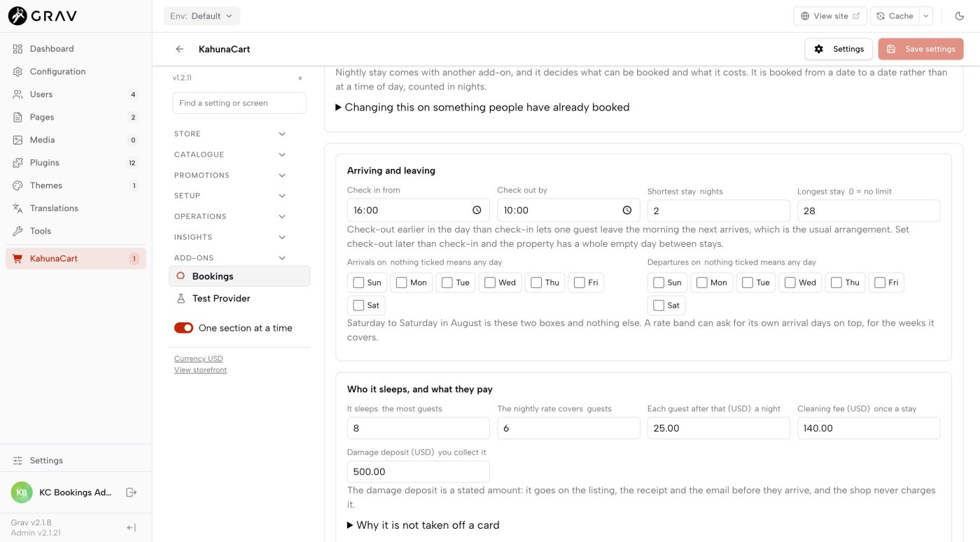Click the Longest stay field
Viewport: 980px width, 542px height.
[869, 211]
